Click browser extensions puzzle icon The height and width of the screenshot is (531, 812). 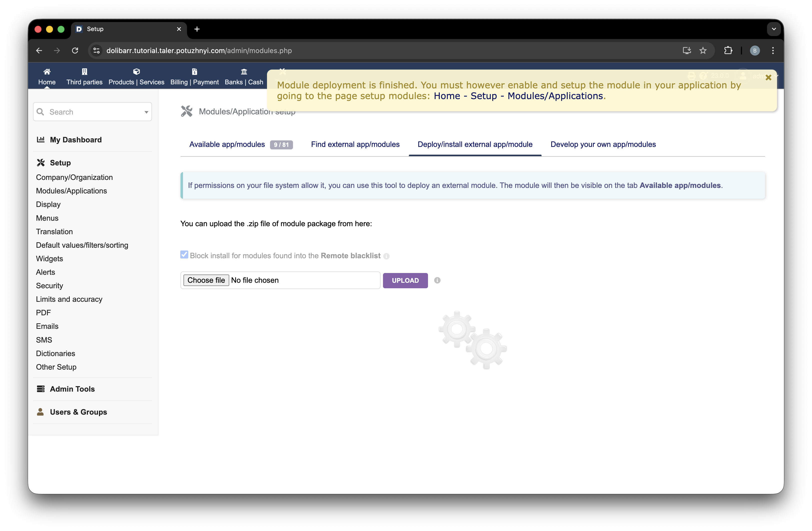(x=728, y=51)
